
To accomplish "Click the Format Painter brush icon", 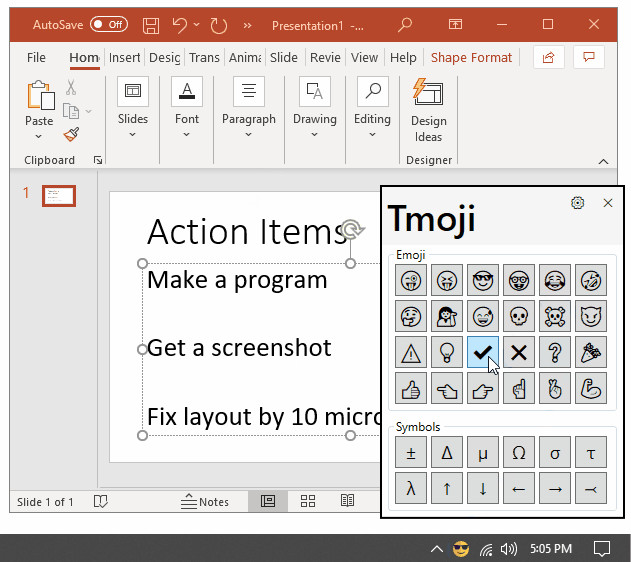I will (x=71, y=134).
